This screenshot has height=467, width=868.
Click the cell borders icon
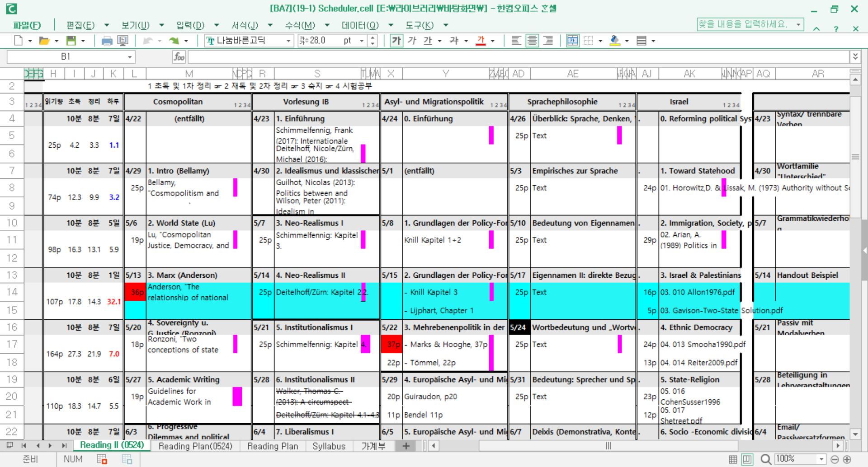(x=588, y=41)
